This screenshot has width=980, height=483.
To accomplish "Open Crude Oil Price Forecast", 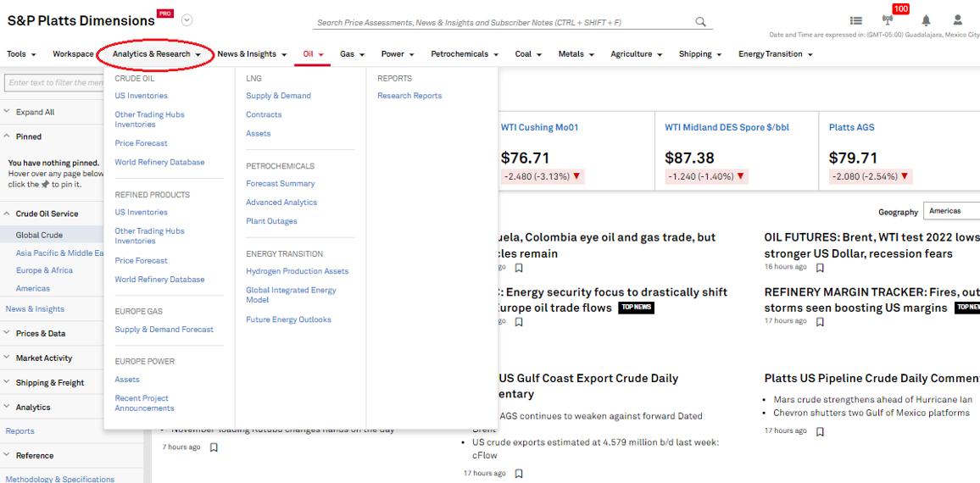I will [x=142, y=143].
